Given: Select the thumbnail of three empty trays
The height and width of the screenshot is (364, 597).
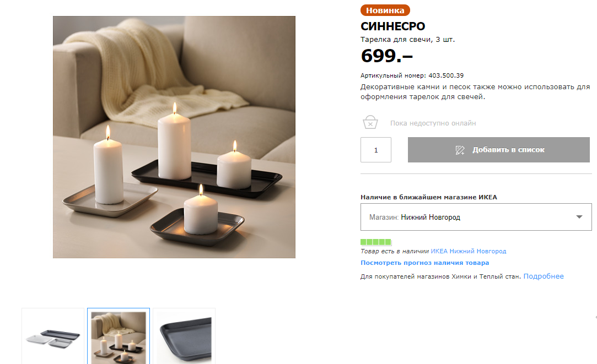Looking at the screenshot, I should (53, 336).
